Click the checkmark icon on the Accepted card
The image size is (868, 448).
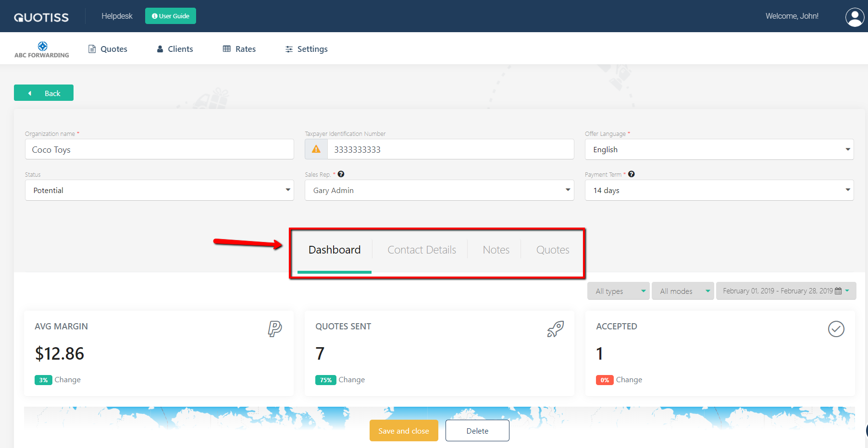tap(836, 329)
